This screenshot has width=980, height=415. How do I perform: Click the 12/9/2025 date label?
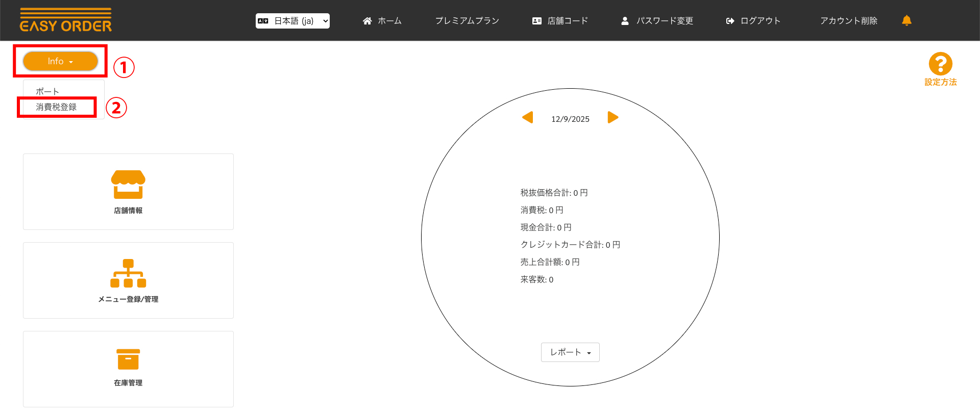(x=570, y=119)
